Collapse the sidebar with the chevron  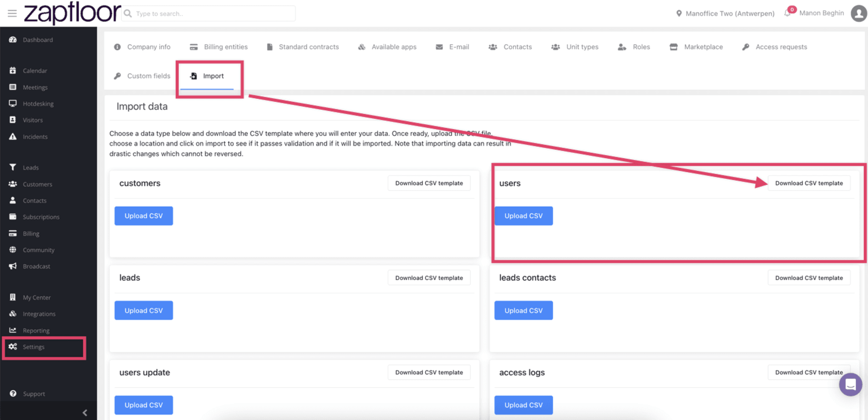point(85,413)
